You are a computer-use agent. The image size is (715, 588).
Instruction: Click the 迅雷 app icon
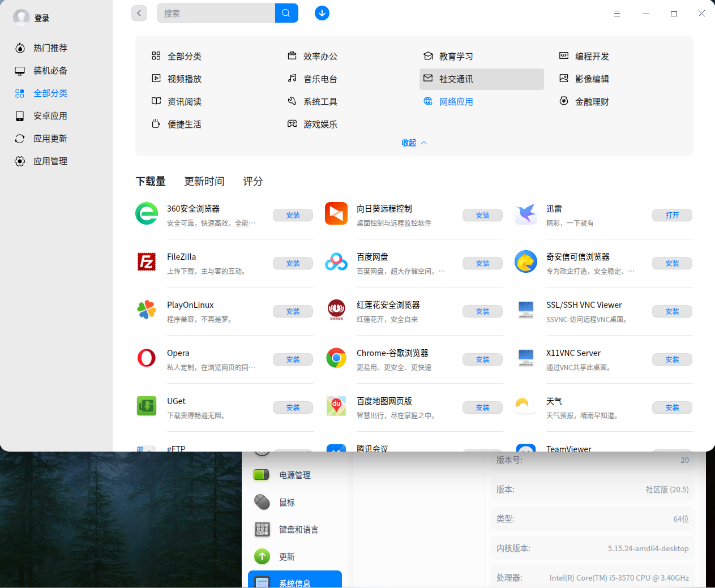pos(525,214)
